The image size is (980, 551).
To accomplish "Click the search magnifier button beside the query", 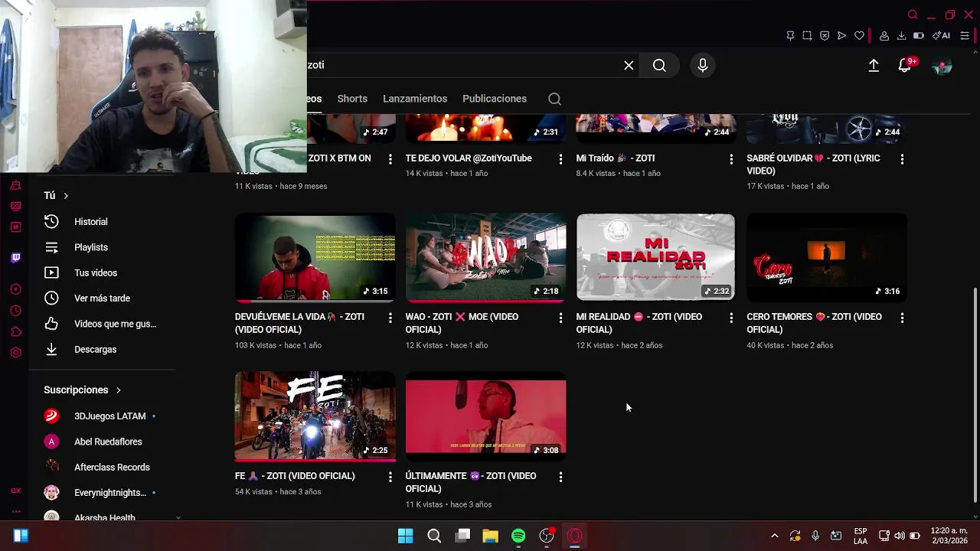I will pos(659,66).
